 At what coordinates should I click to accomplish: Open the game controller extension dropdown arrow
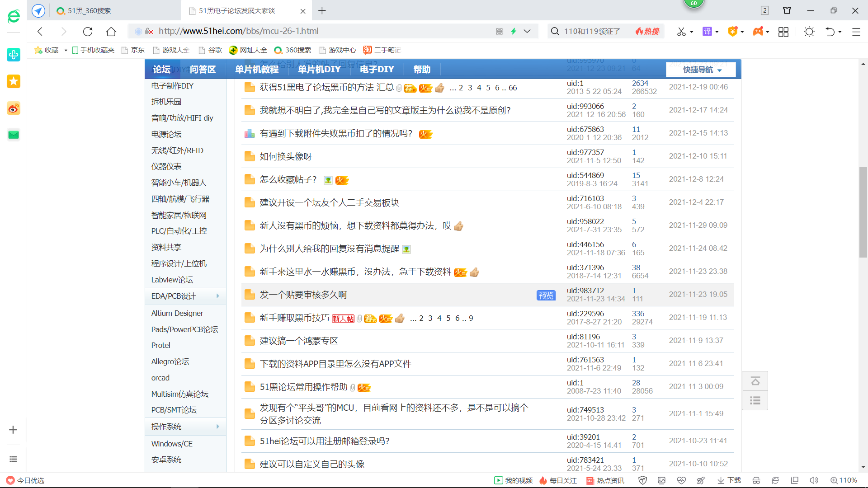(768, 32)
